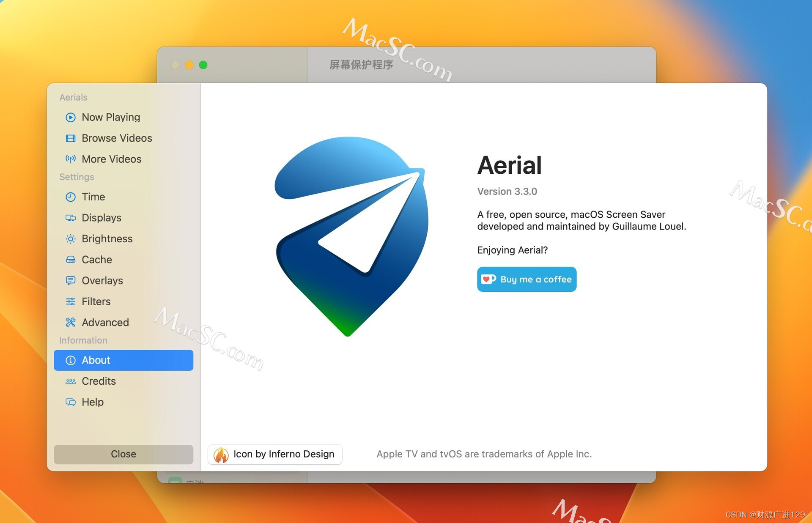Screen dimensions: 812x523
Task: Select the Cache settings icon
Action: coord(71,259)
